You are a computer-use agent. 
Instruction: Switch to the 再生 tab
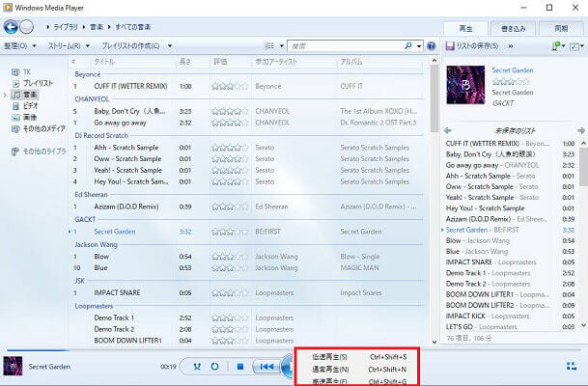465,29
